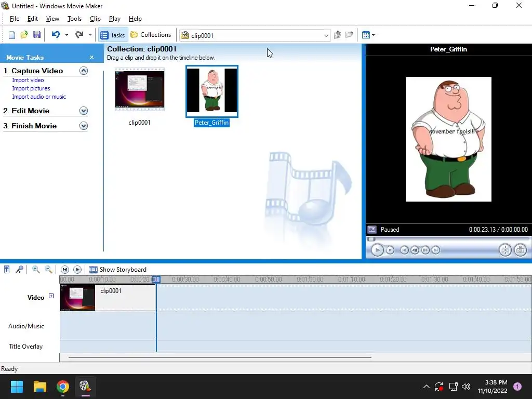Click the preview monitor seek bar

[x=448, y=239]
